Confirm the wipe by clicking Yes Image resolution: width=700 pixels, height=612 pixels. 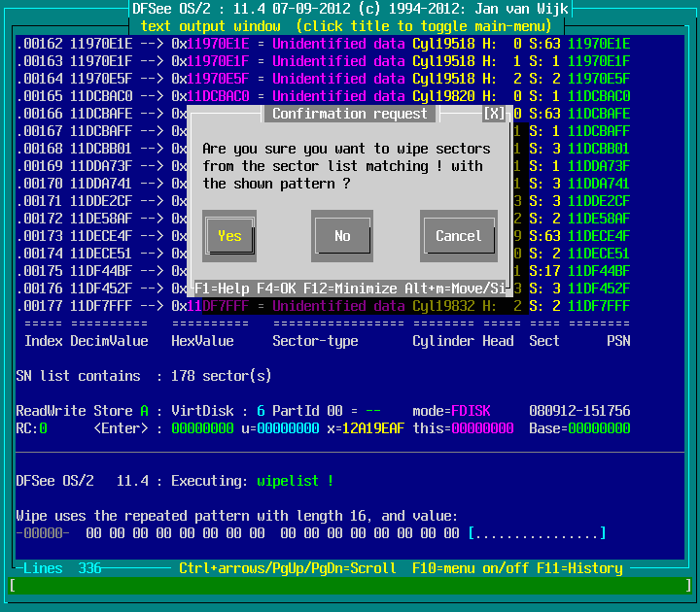pos(229,236)
